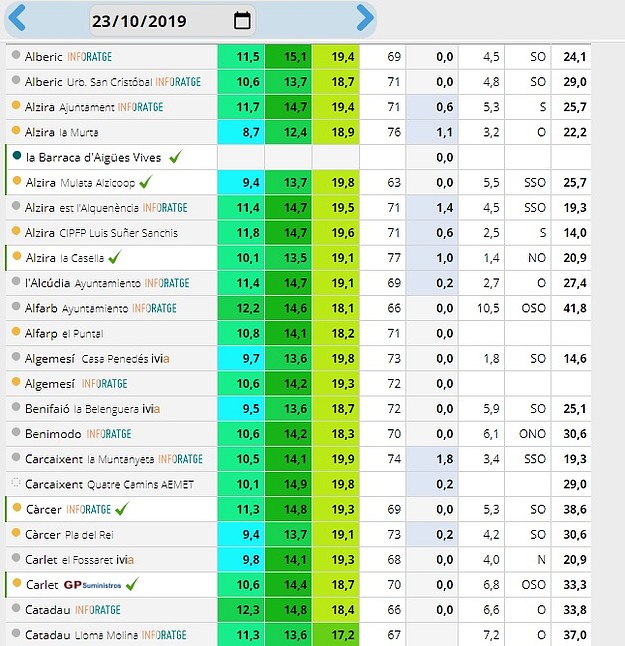Click rainfall 1,1 in Alzira la Murta row
Screen dimensions: 625x646
[x=432, y=132]
